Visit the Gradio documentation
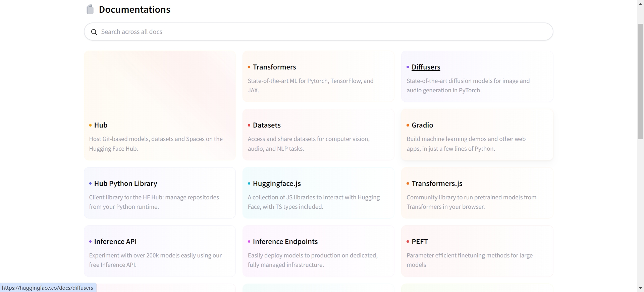Viewport: 644px width, 292px height. pyautogui.click(x=422, y=125)
